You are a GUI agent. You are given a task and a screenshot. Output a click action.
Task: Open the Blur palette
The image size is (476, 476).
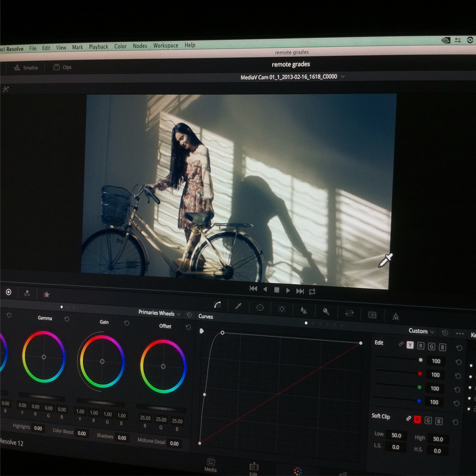click(304, 310)
